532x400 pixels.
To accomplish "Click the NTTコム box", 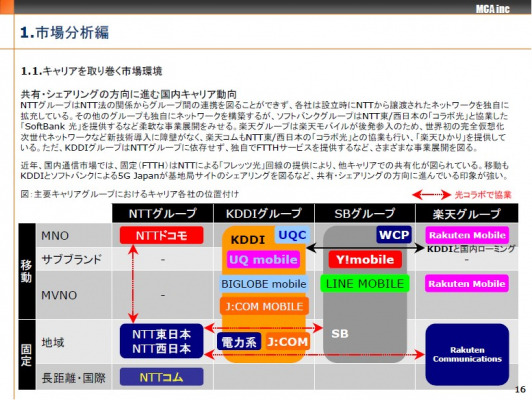I will click(x=162, y=377).
